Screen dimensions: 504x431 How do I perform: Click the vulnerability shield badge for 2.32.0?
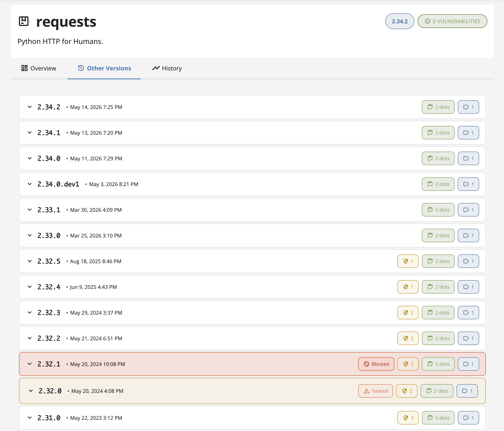407,391
